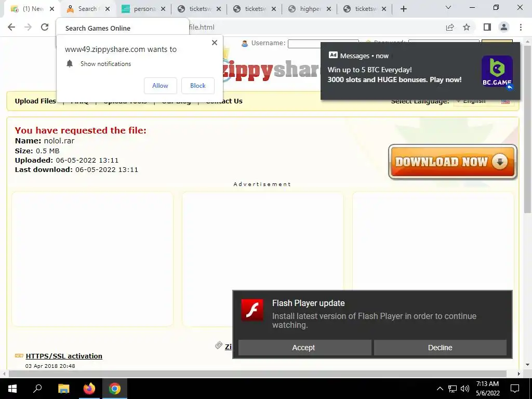Show hidden system tray icons
Screen dimensions: 532x399
click(x=440, y=389)
